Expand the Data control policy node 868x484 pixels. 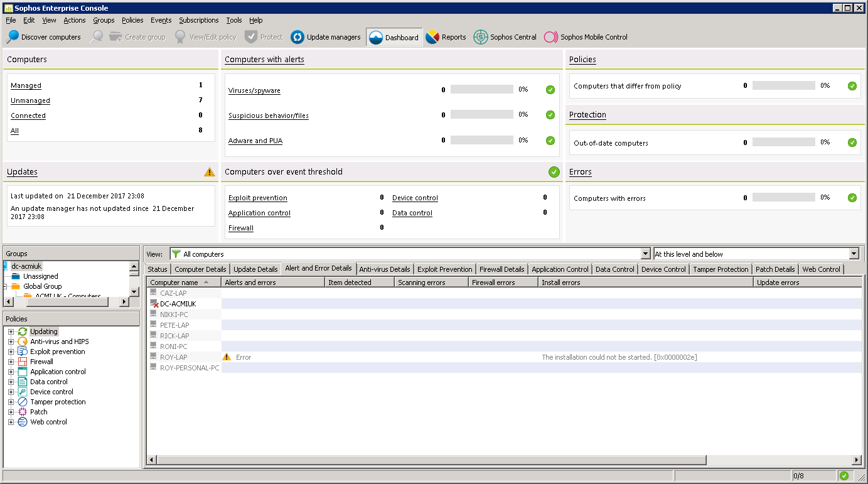pos(11,382)
